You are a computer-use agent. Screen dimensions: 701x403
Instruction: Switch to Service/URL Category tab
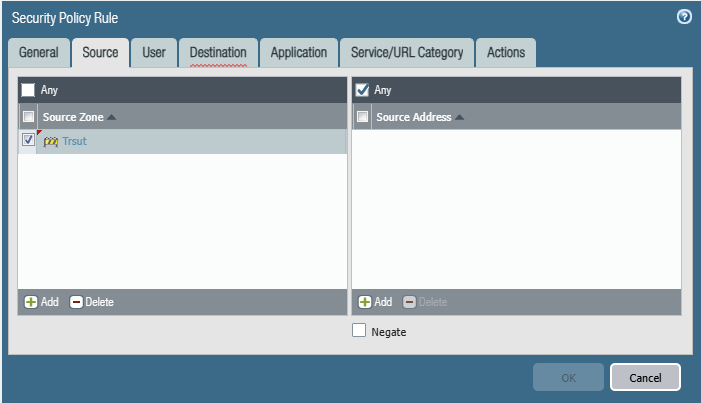407,53
